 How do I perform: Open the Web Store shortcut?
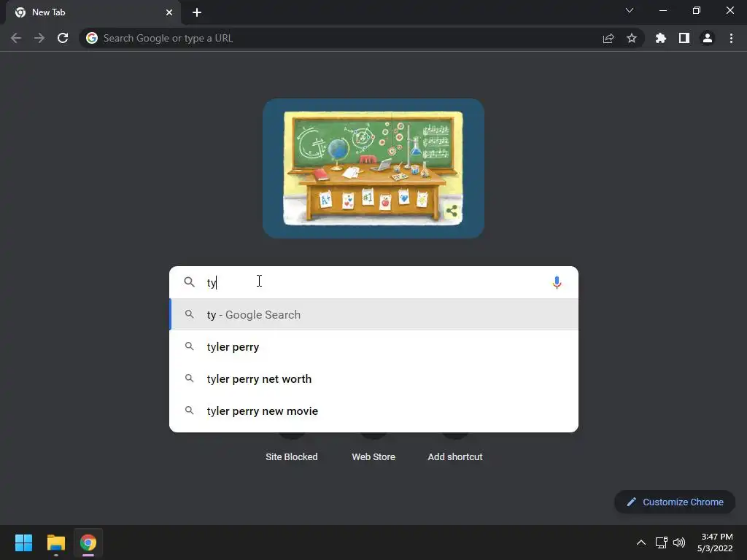point(373,456)
